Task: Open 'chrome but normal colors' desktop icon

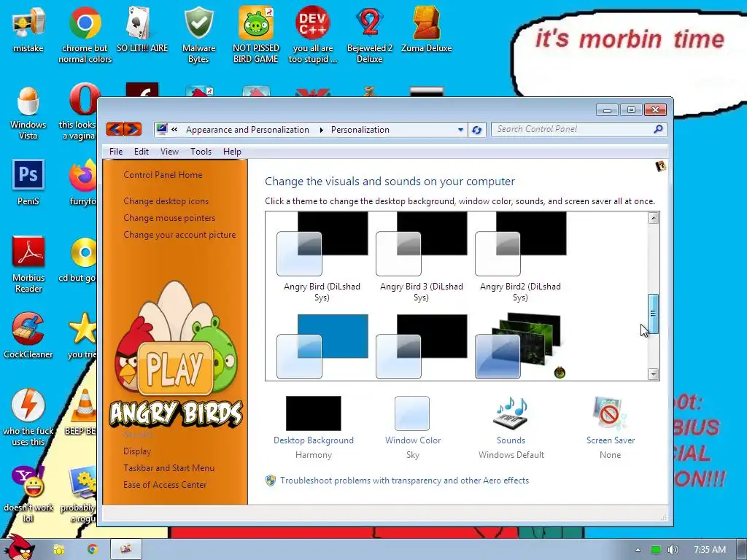Action: click(85, 23)
